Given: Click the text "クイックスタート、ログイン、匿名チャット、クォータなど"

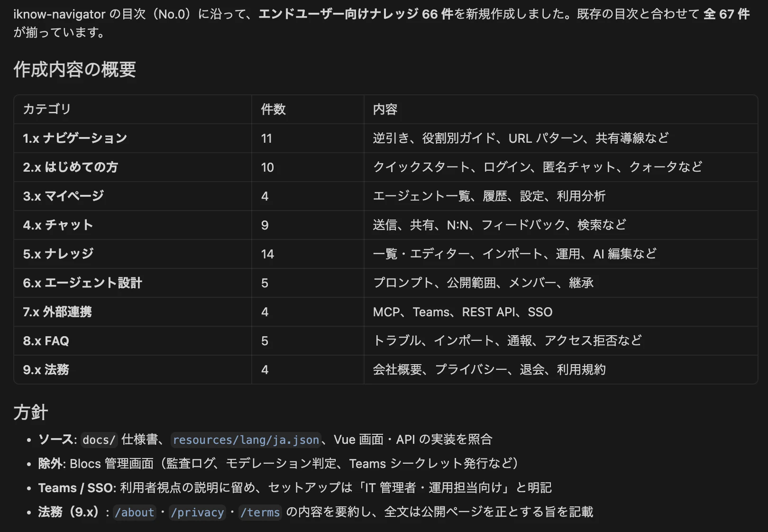Looking at the screenshot, I should (538, 167).
